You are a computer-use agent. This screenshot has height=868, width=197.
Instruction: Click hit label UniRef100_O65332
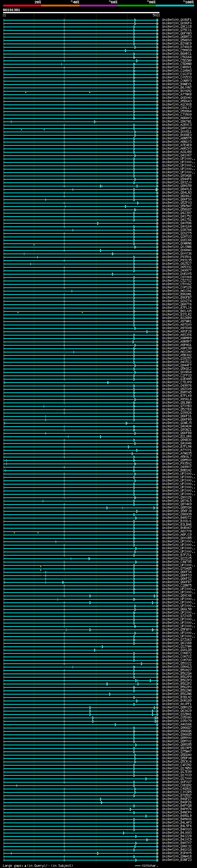pos(177,267)
